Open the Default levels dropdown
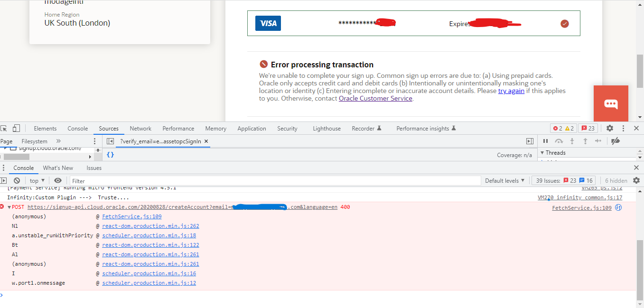The width and height of the screenshot is (644, 308). pos(505,180)
